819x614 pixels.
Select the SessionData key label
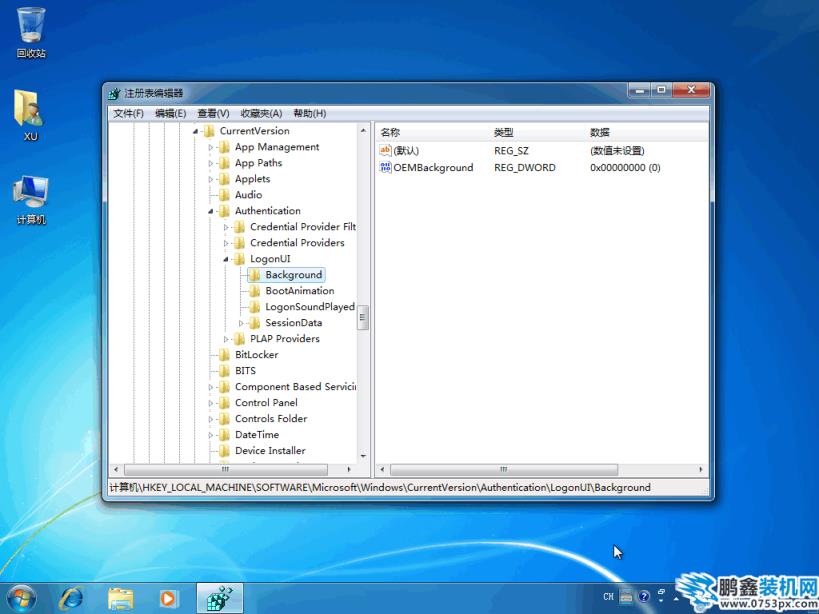[x=294, y=323]
